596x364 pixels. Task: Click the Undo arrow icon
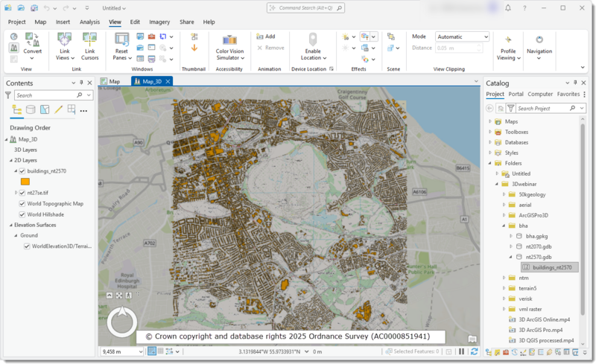point(46,8)
